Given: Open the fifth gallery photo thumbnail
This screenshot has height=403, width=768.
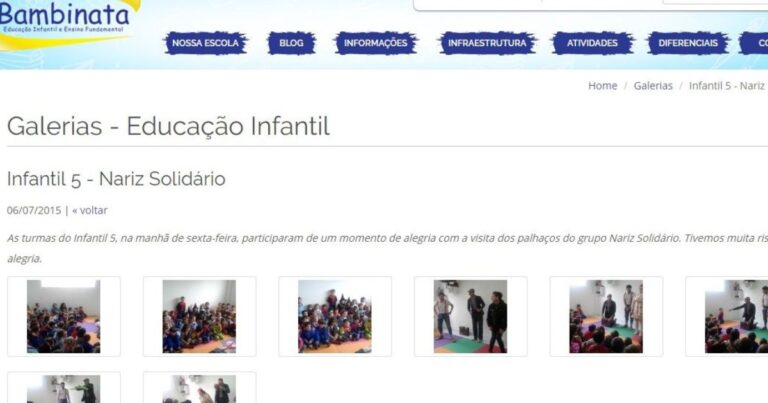Looking at the screenshot, I should [x=606, y=316].
